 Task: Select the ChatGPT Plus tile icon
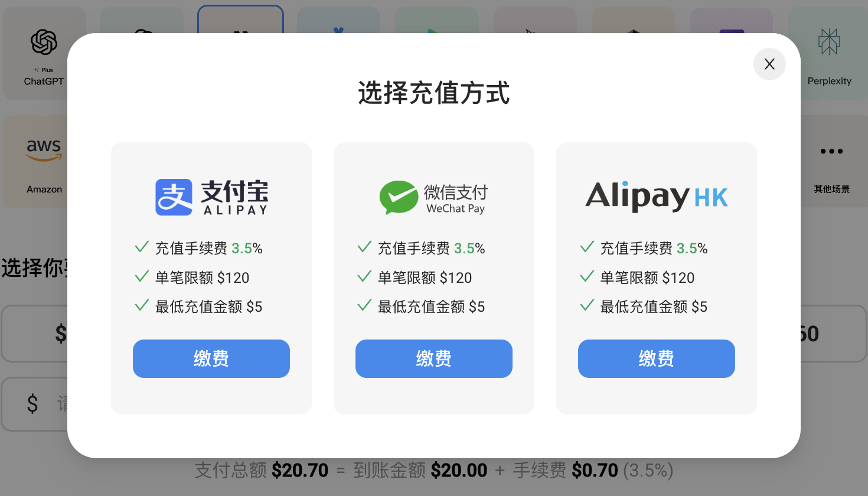44,43
